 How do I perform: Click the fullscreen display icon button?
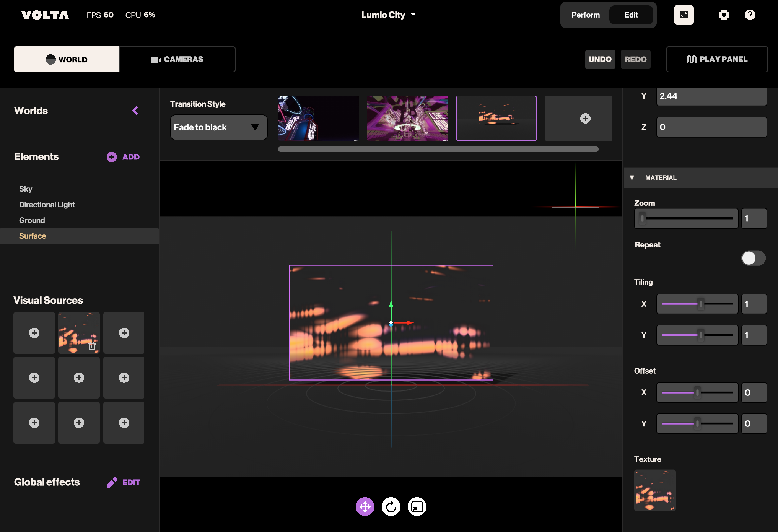click(x=684, y=15)
